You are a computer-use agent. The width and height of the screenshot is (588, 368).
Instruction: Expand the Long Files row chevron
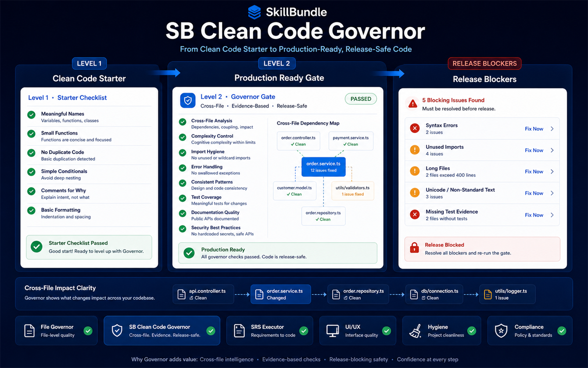[x=552, y=171]
